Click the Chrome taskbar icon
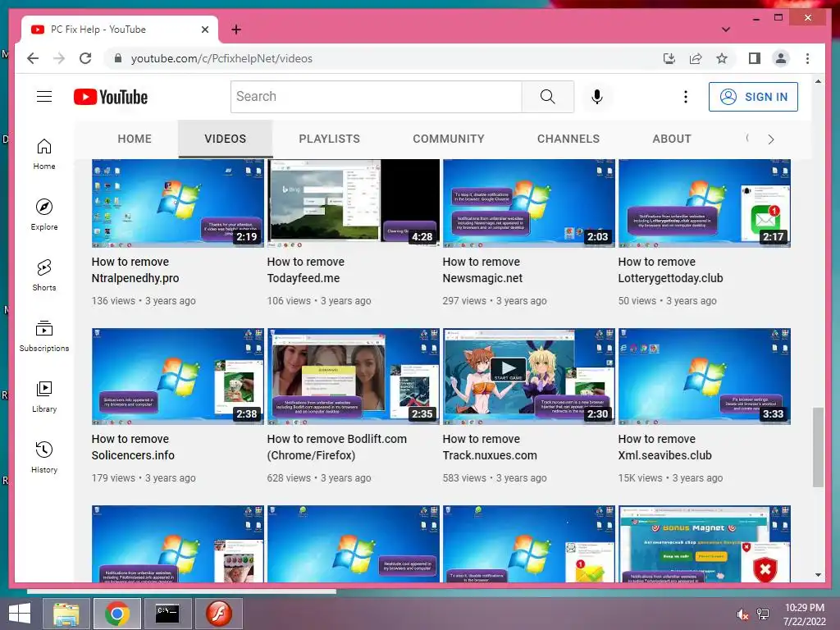 click(117, 614)
